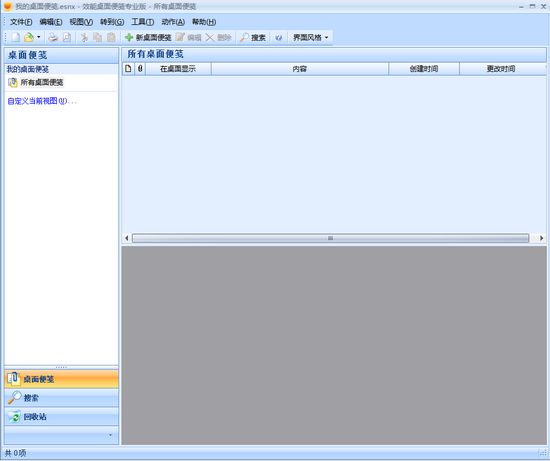The image size is (550, 461).
Task: Open the 界面风格 dropdown
Action: click(310, 38)
